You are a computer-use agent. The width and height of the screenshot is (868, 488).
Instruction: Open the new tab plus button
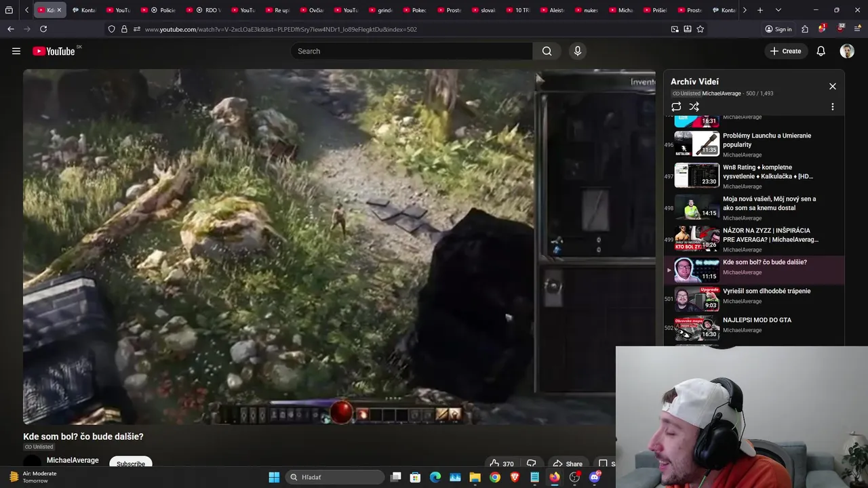[x=760, y=10]
